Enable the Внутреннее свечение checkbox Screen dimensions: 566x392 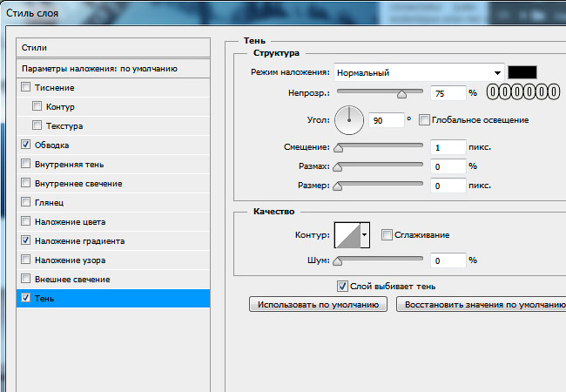25,183
